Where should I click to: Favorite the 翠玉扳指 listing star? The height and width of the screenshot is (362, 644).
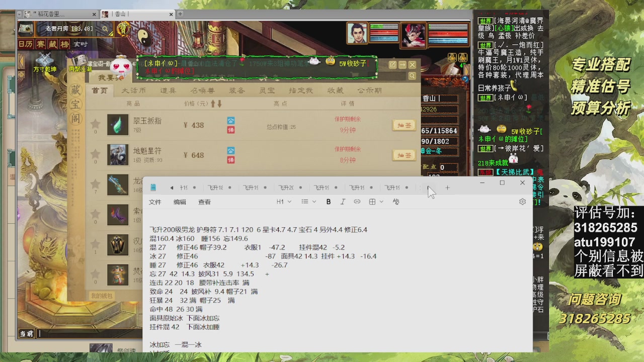(x=96, y=124)
